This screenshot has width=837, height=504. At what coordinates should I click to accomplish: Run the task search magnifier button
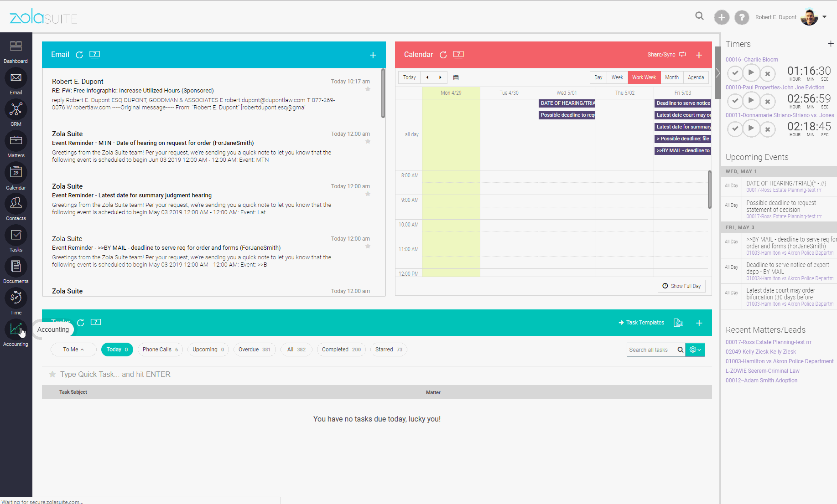coord(681,350)
